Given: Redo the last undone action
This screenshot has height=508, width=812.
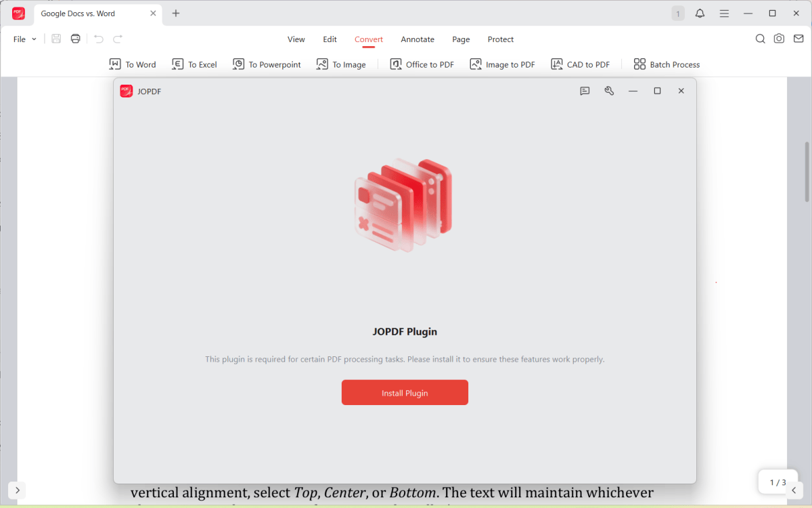Looking at the screenshot, I should (118, 39).
